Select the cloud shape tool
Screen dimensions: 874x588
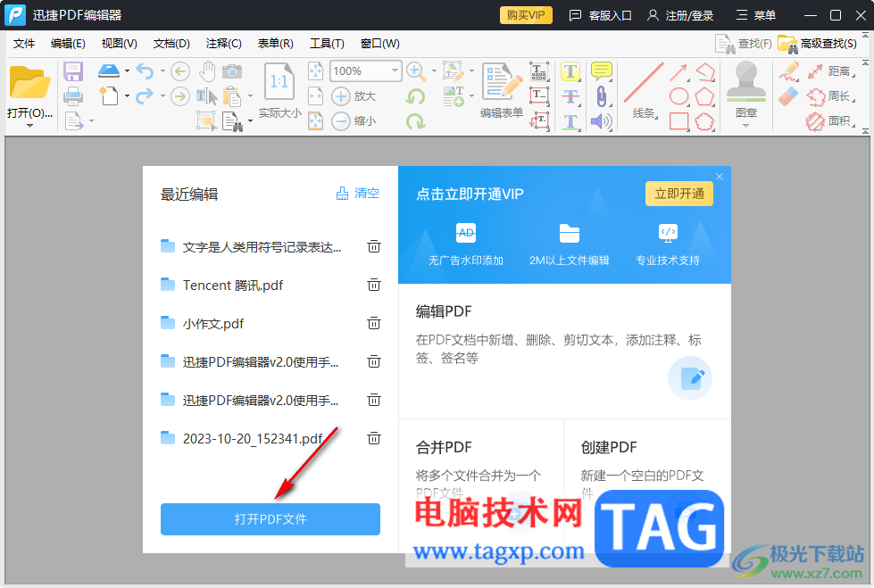point(704,121)
